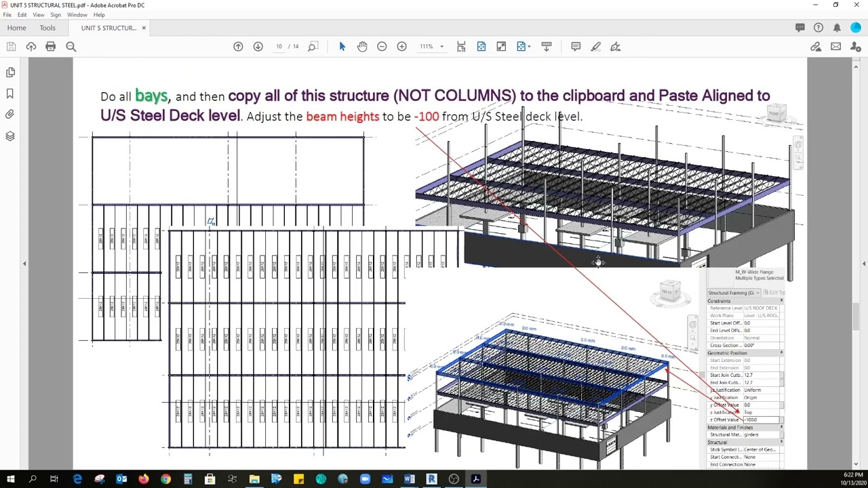The image size is (868, 488).
Task: Open the File menu
Action: [7, 14]
